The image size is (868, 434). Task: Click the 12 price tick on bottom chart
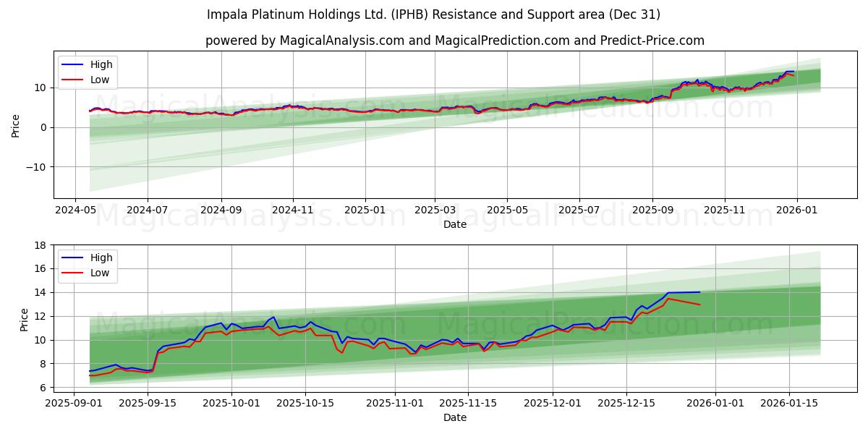(x=41, y=316)
